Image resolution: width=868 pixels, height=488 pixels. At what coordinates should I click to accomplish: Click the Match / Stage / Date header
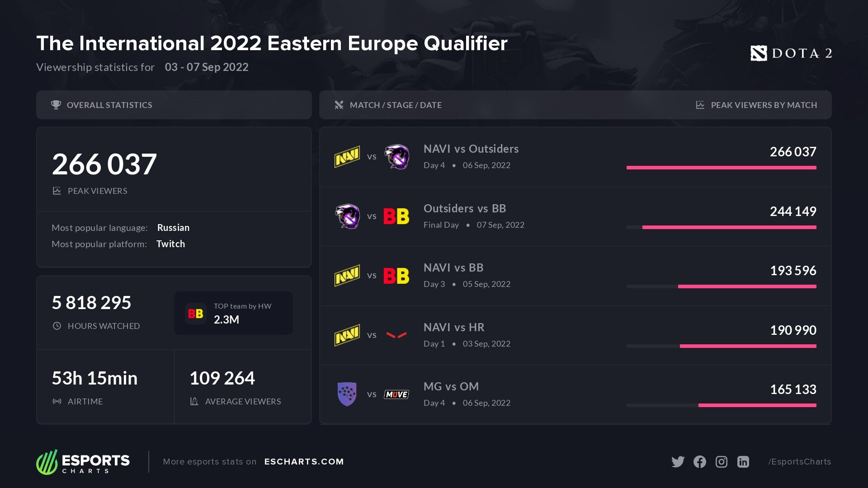coord(396,105)
